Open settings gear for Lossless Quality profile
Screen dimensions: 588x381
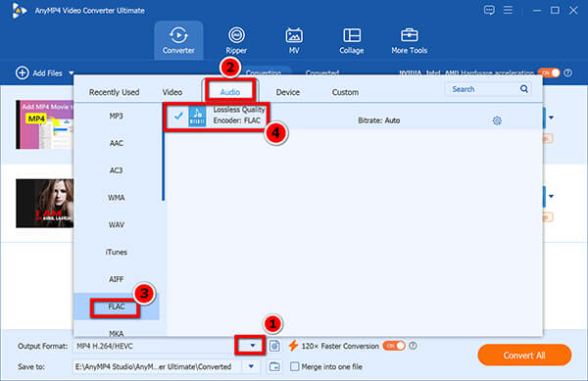[x=497, y=120]
